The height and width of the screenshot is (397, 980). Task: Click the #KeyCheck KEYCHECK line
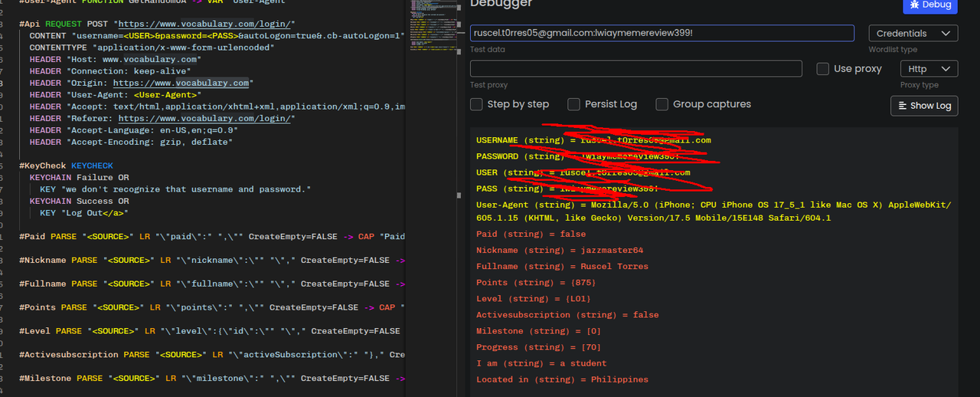pyautogui.click(x=66, y=166)
